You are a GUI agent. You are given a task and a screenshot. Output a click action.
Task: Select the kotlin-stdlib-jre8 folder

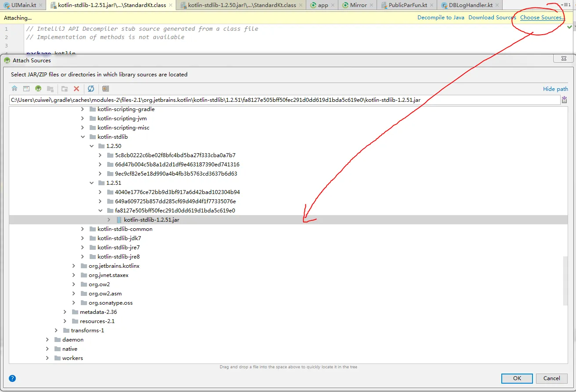pos(119,256)
